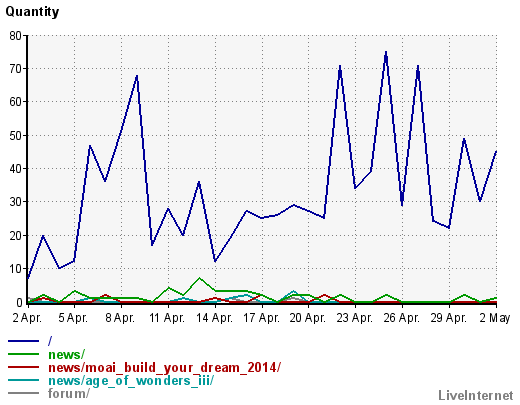Open the "forum/" legend link
The height and width of the screenshot is (405, 520).
point(69,393)
